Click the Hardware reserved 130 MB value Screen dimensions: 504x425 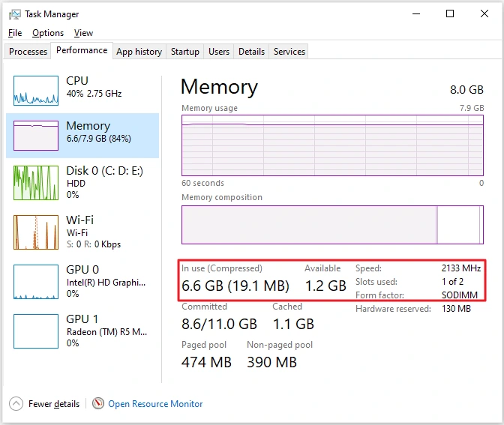click(x=456, y=308)
